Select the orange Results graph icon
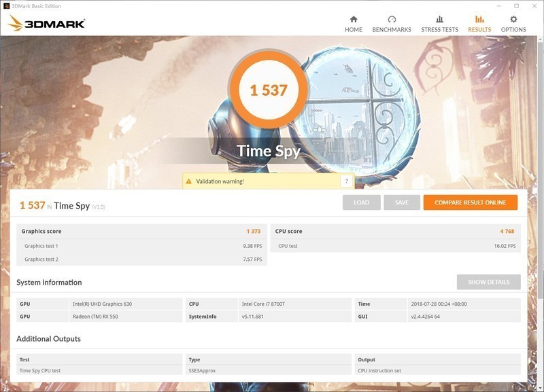This screenshot has width=544, height=392. click(x=478, y=19)
